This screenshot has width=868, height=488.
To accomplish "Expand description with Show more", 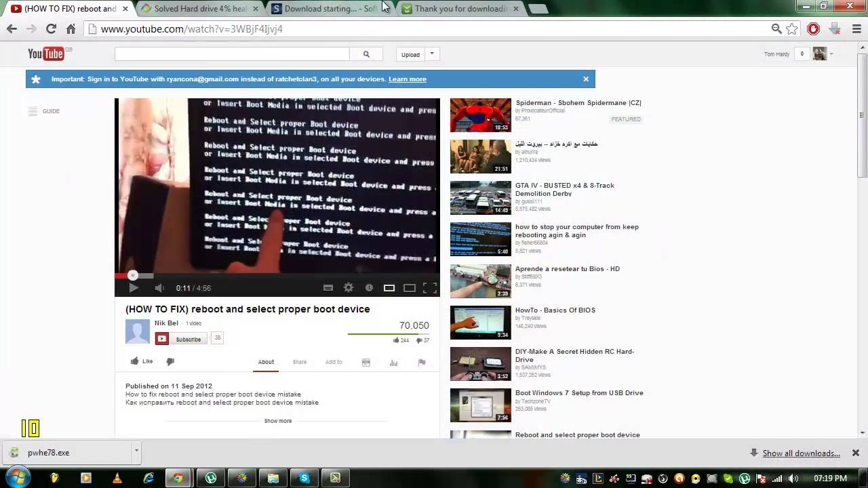I will [278, 421].
